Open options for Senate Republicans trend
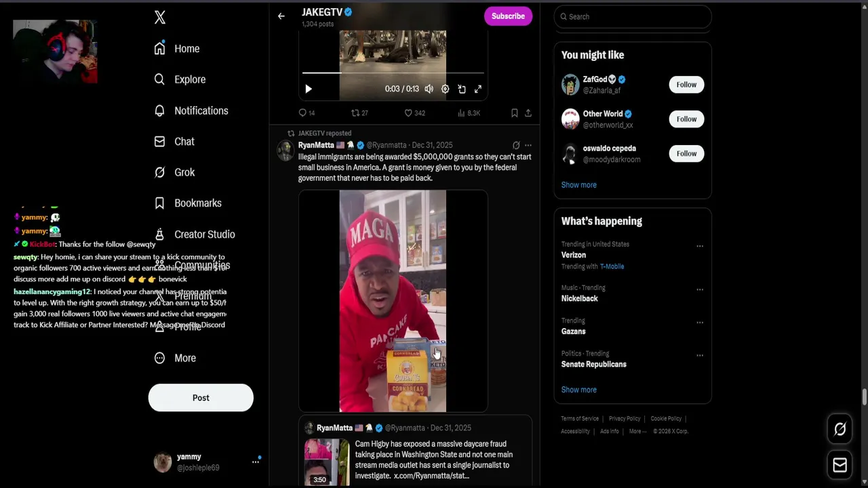 (x=700, y=355)
